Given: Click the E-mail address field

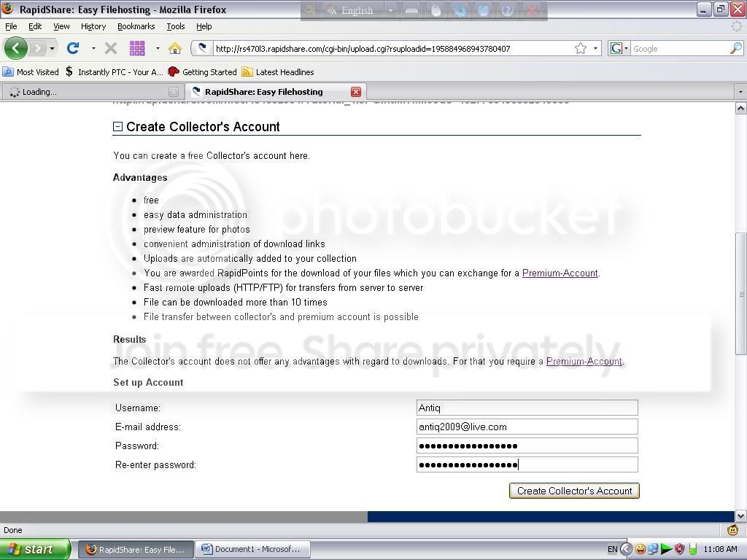Looking at the screenshot, I should (x=527, y=427).
